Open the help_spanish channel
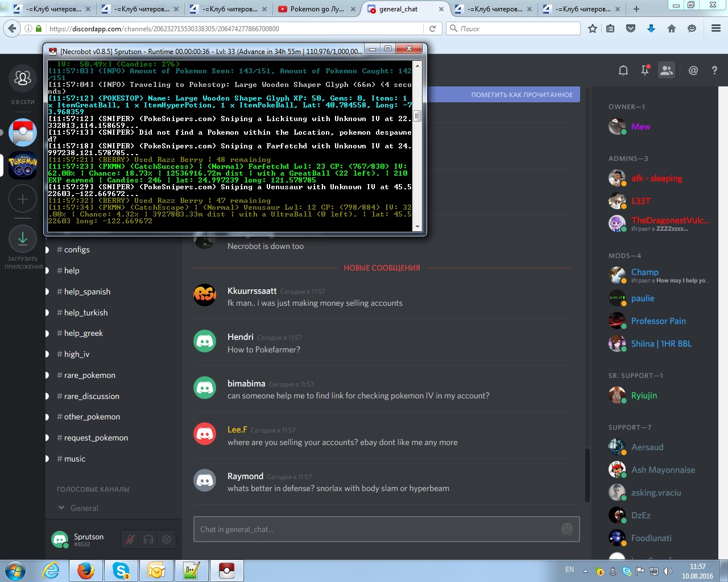Screen dimensions: 728x582 [x=87, y=292]
